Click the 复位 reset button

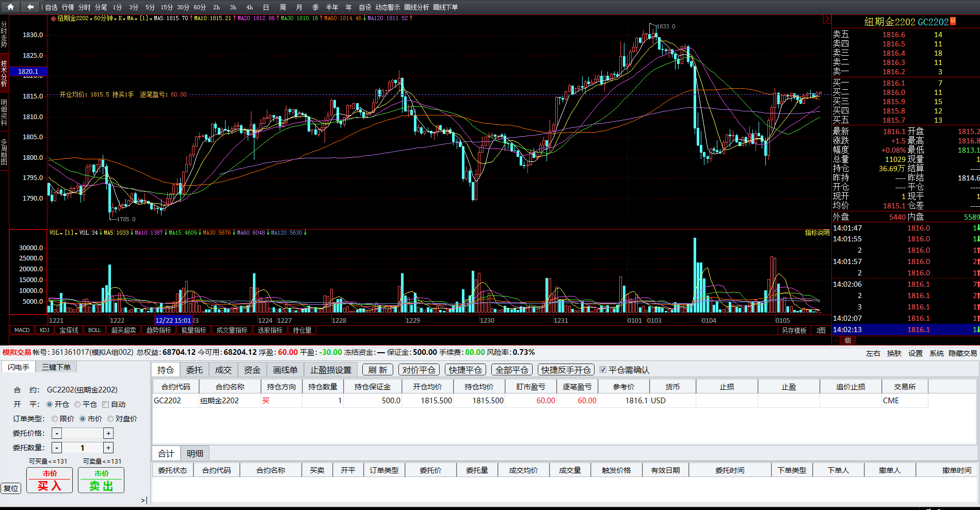click(x=11, y=488)
